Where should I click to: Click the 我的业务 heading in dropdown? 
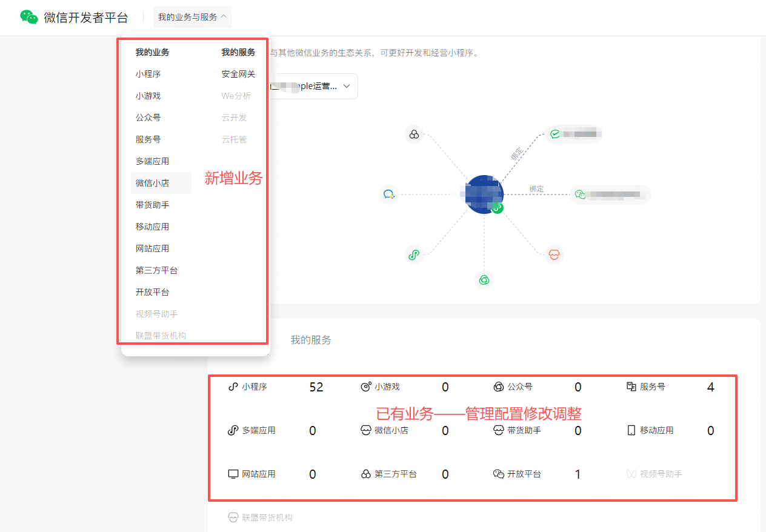click(x=153, y=52)
